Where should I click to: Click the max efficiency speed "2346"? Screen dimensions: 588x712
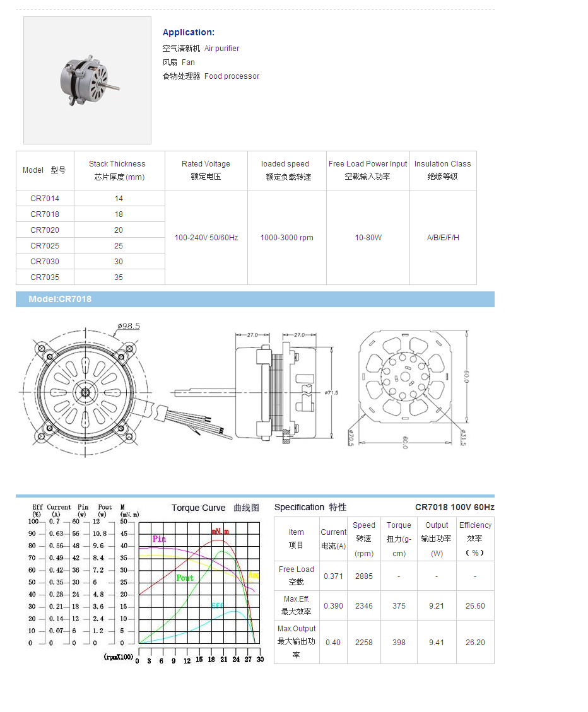tap(364, 606)
